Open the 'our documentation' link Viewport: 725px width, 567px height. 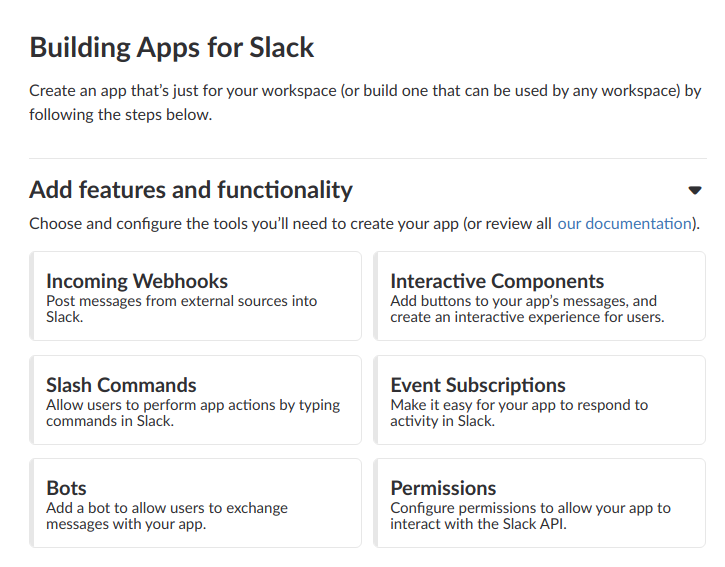[624, 223]
